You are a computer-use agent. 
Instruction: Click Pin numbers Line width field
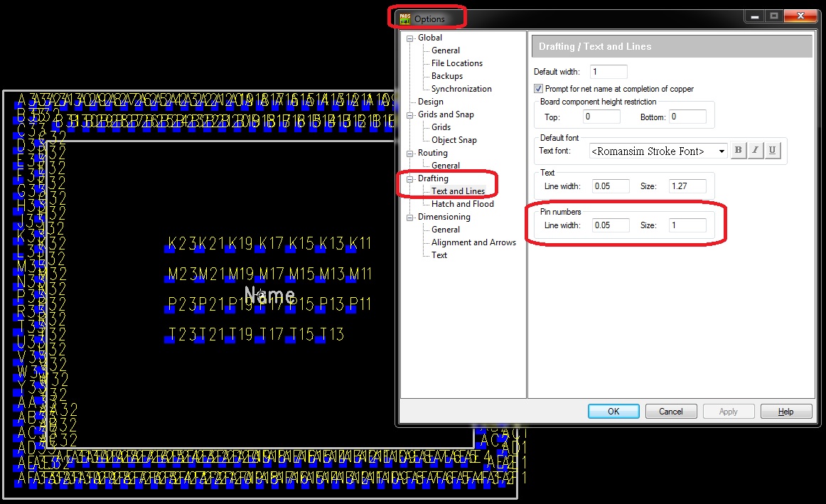tap(610, 225)
